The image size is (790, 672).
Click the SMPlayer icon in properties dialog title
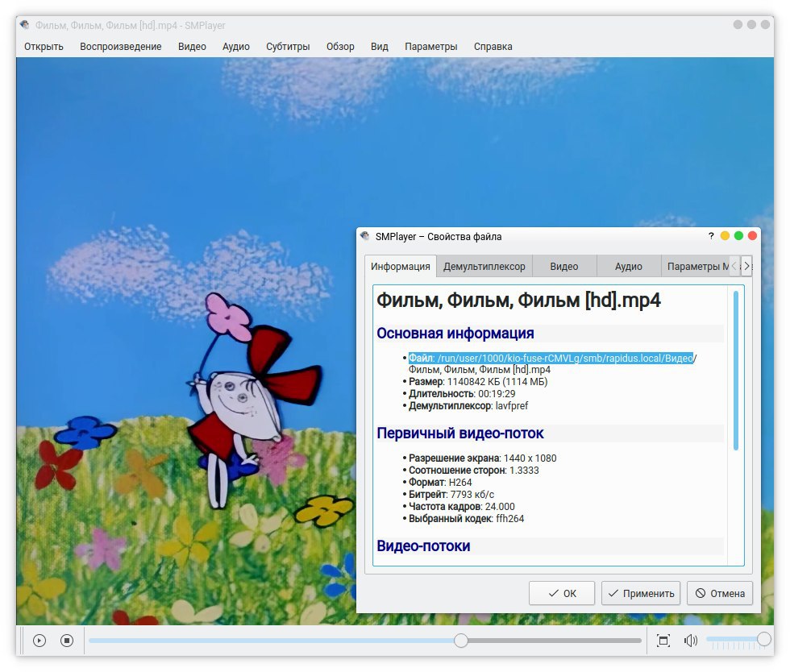364,236
